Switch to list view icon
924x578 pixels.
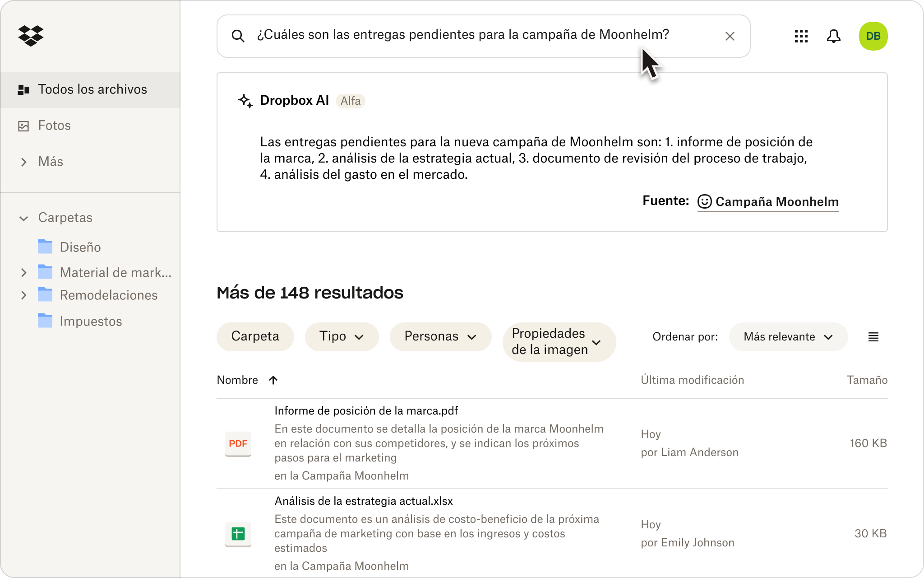[873, 337]
